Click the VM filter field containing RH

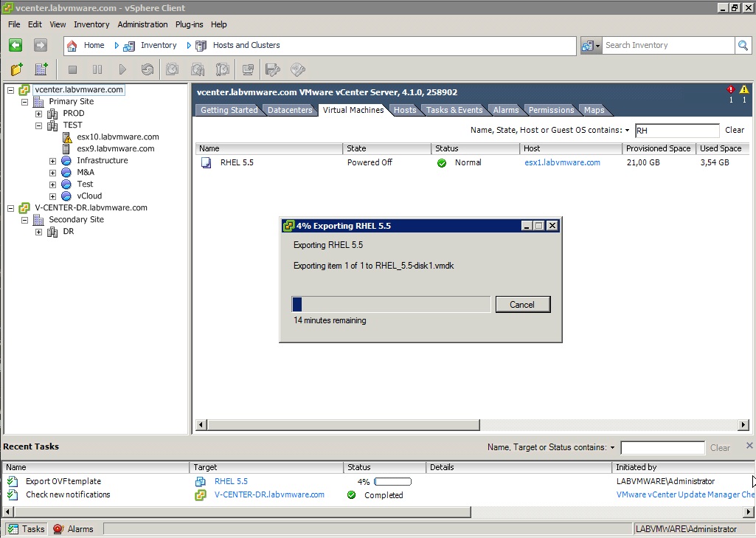click(x=677, y=131)
